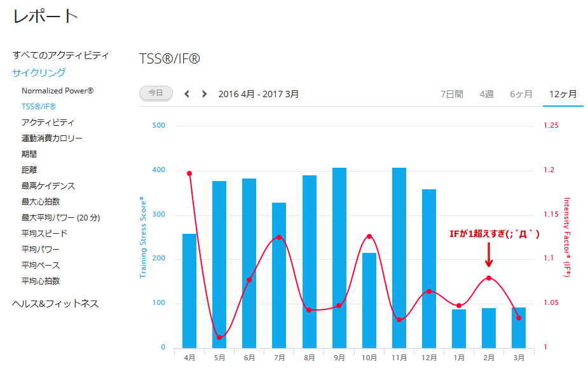
Task: Click the 3月 IF data point
Action: click(x=519, y=318)
